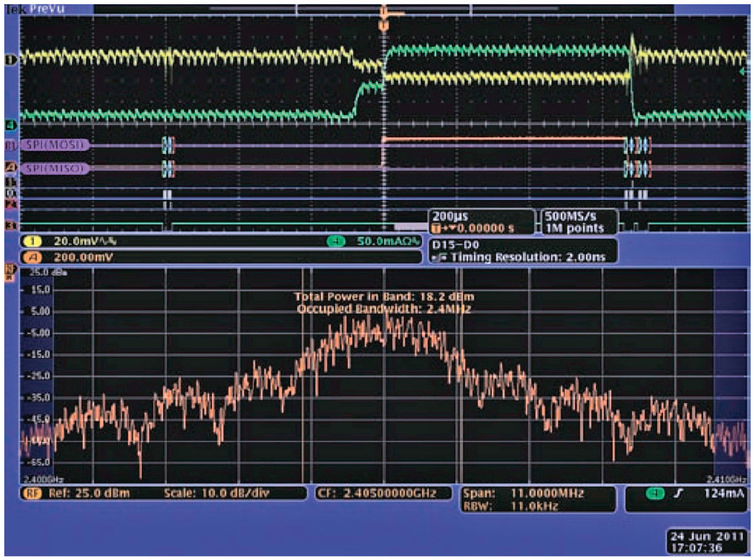This screenshot has height=560, width=755.
Task: Click the trigger level 124mA readout
Action: click(x=685, y=493)
